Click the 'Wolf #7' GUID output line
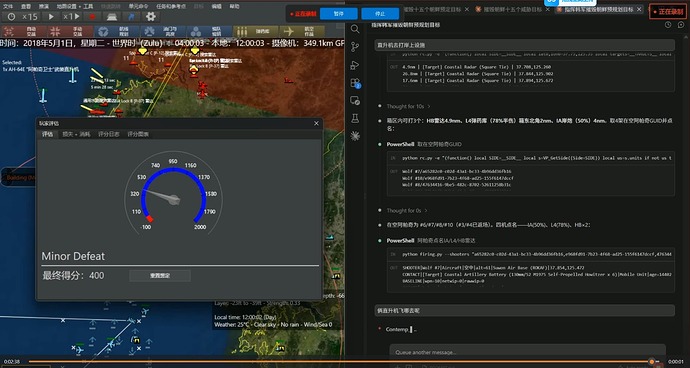Screen dimensions: 690x368 (x=456, y=171)
